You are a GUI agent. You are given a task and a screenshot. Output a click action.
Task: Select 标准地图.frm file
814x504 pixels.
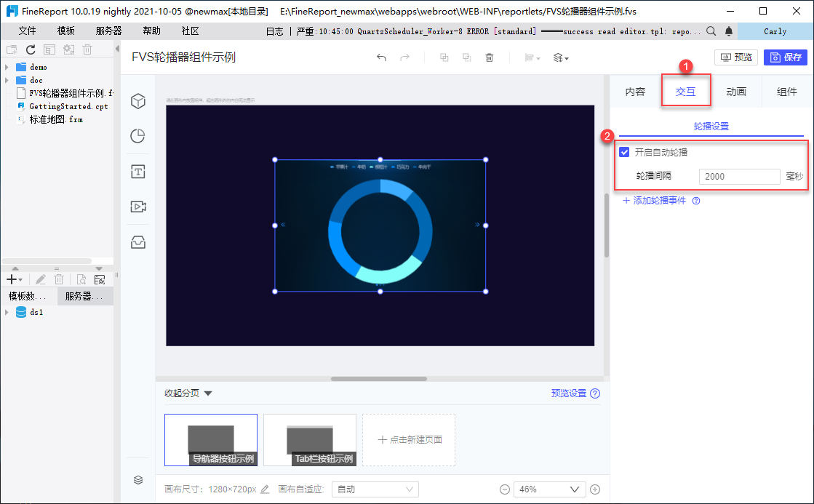pos(50,119)
